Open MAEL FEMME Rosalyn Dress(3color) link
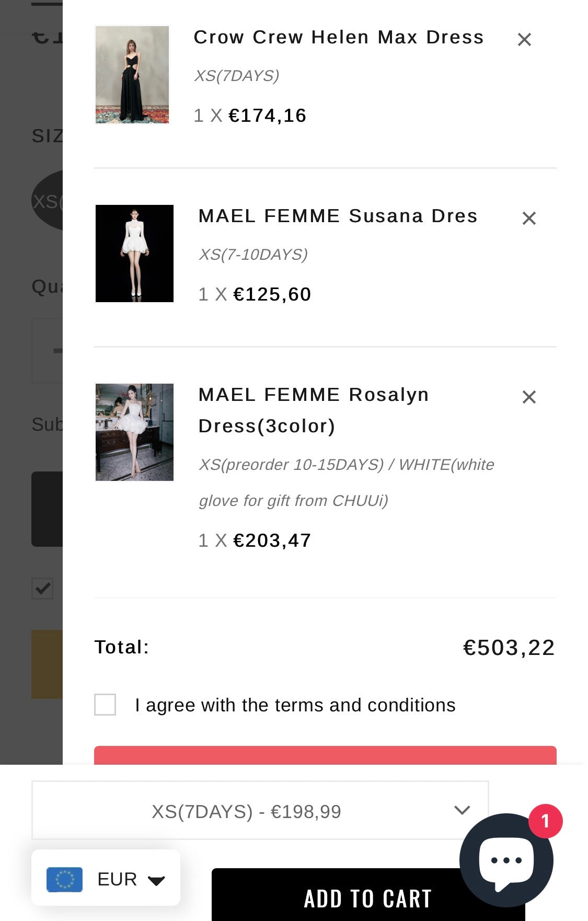Viewport: 588px width, 921px height. (x=314, y=410)
